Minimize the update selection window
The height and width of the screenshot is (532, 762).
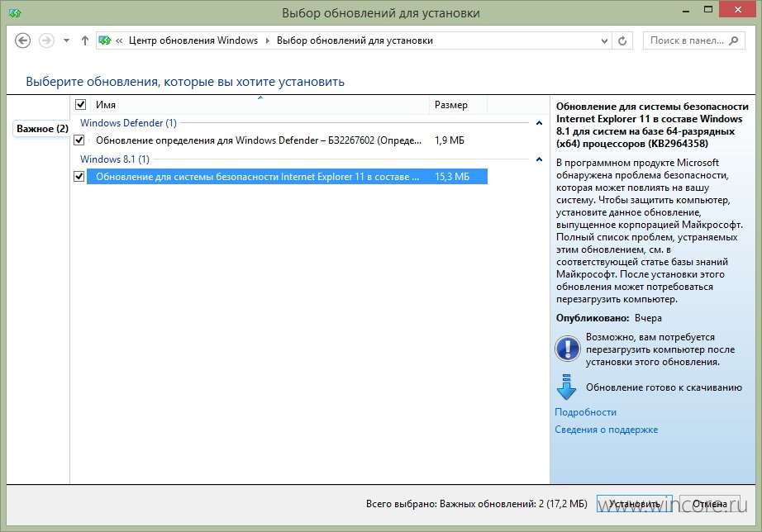pos(686,12)
